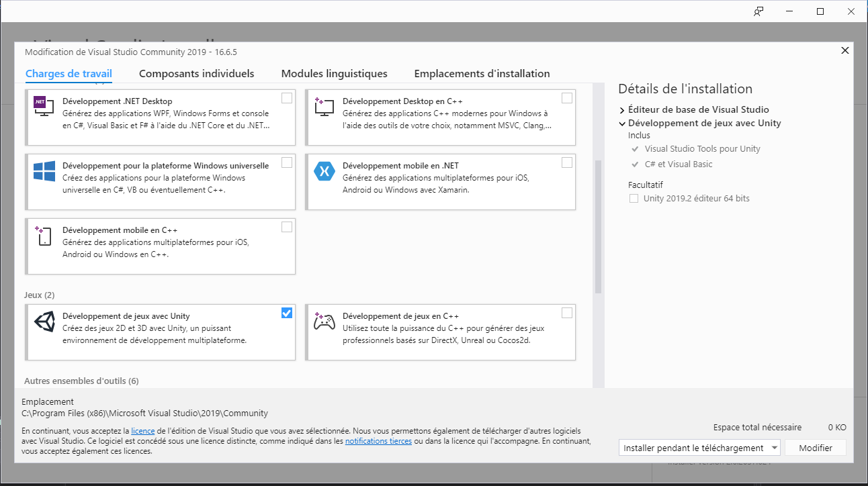Select the Développement .NET Desktop monitor icon
This screenshot has width=868, height=486.
point(43,106)
